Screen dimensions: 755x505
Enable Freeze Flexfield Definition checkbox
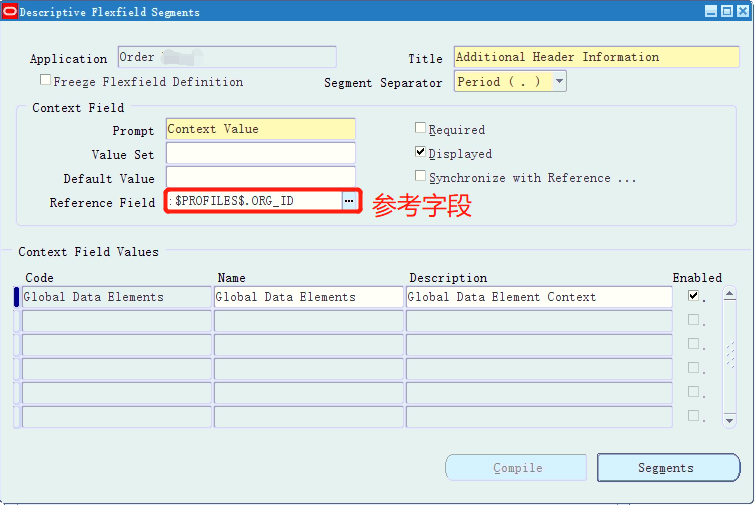coord(45,80)
